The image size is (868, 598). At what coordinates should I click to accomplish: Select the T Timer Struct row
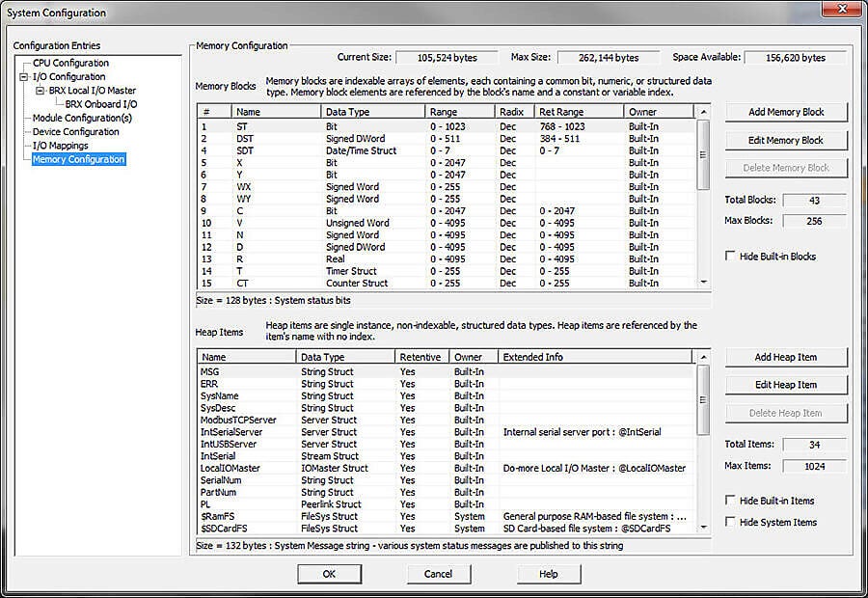pos(447,271)
